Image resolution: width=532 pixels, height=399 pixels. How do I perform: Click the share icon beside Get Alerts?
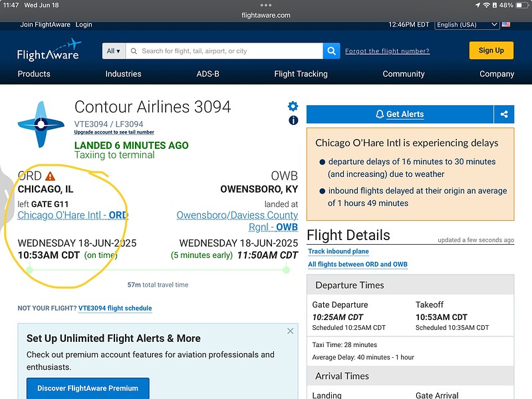point(504,114)
